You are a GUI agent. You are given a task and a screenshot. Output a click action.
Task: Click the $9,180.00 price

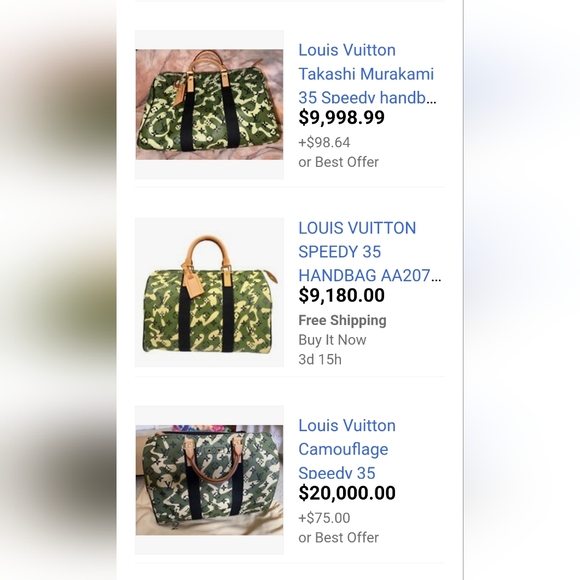(x=341, y=295)
